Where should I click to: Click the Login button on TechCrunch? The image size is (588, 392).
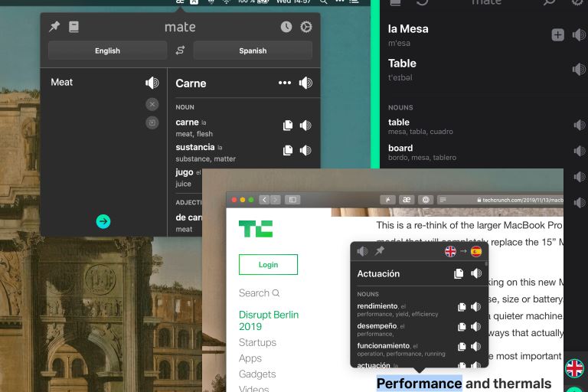(x=268, y=264)
